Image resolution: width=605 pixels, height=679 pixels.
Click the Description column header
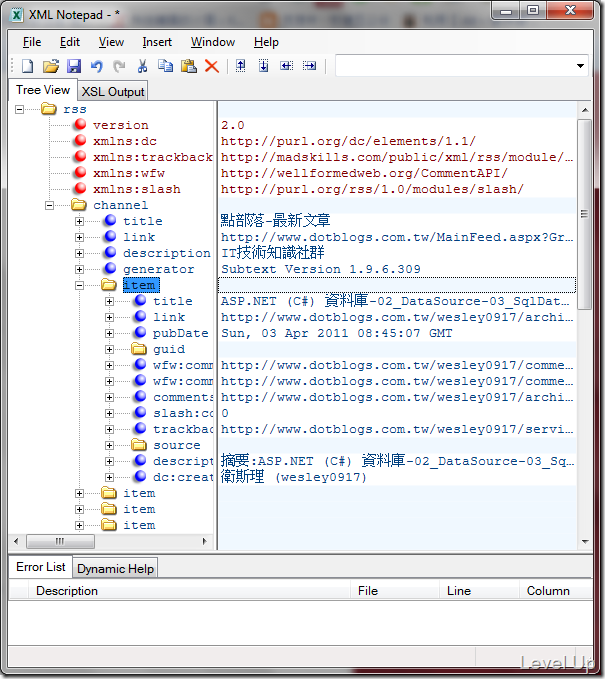click(189, 591)
